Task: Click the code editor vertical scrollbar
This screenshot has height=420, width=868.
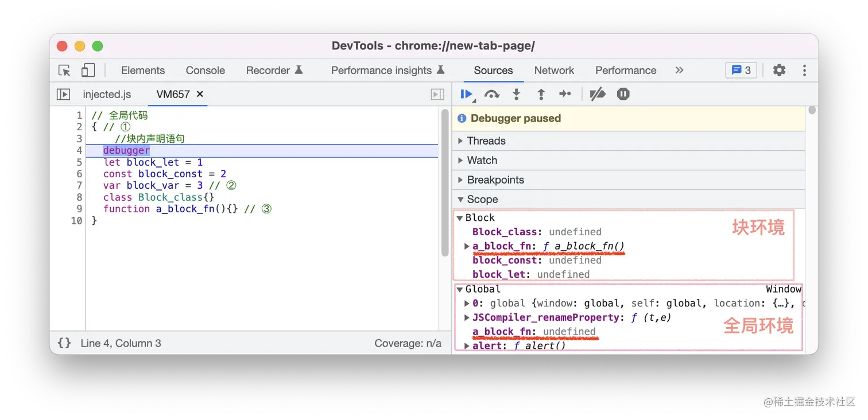Action: (445, 184)
